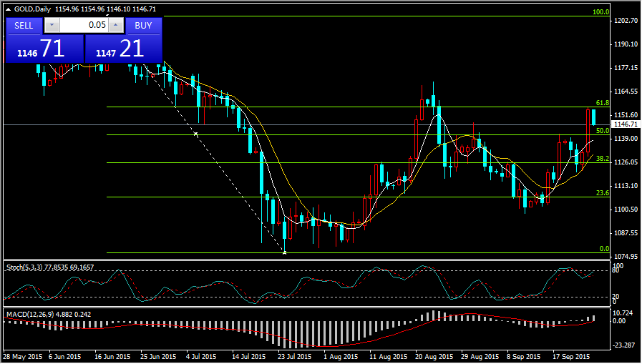
Task: Click the 0.05 volume input field
Action: click(84, 25)
